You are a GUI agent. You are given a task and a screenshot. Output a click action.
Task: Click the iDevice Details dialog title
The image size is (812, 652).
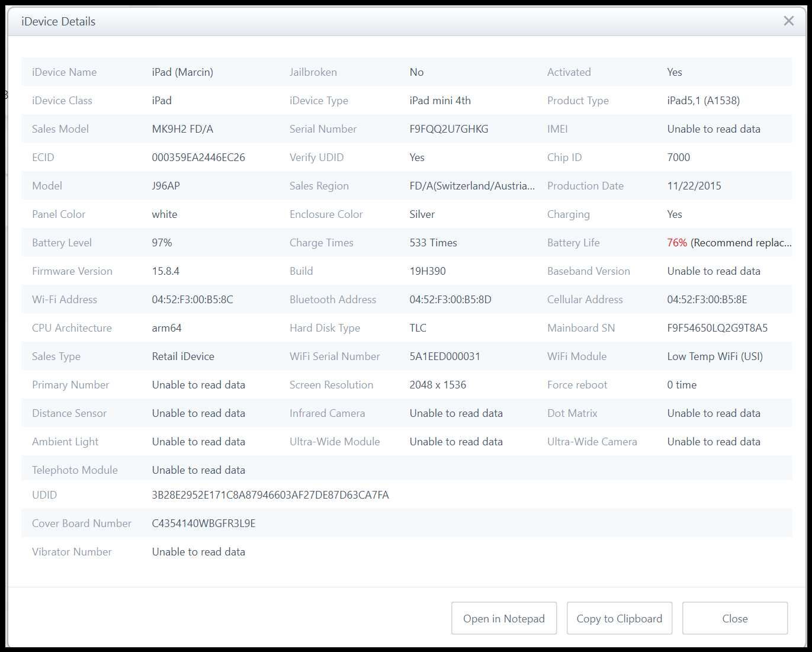(x=58, y=21)
